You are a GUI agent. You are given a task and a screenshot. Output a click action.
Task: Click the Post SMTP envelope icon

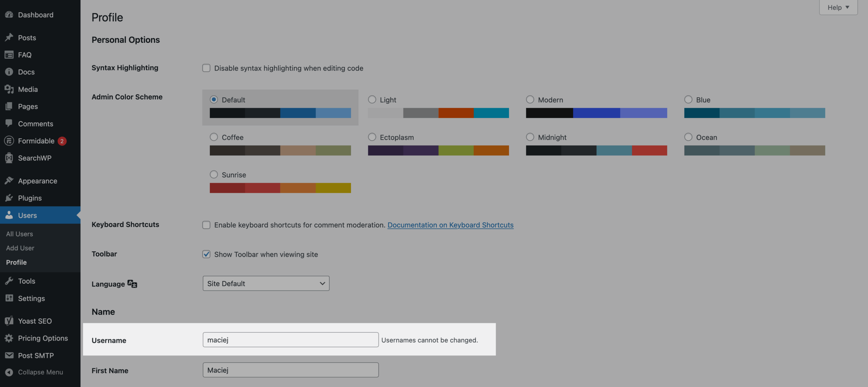(x=9, y=355)
